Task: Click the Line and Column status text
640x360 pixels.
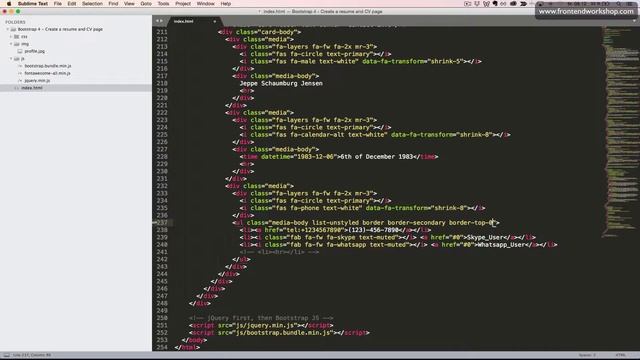Action: 32,356
